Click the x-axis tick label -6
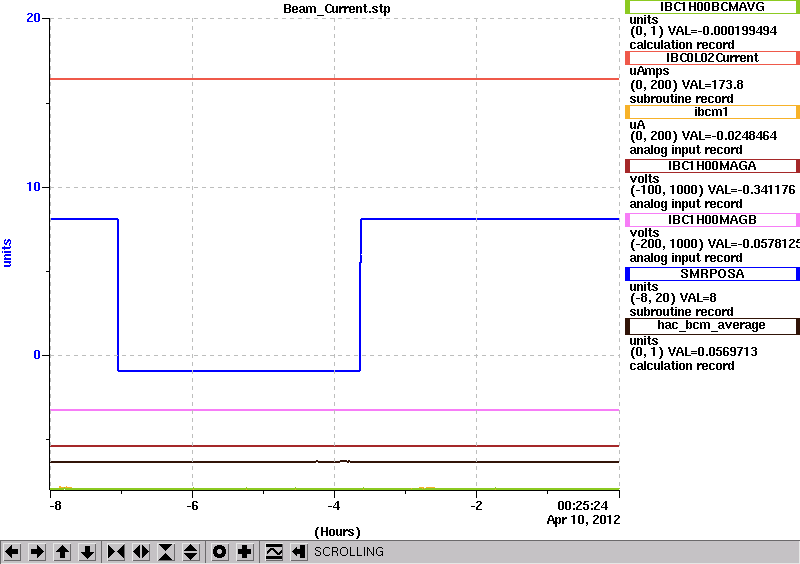800x564 pixels. [x=192, y=506]
